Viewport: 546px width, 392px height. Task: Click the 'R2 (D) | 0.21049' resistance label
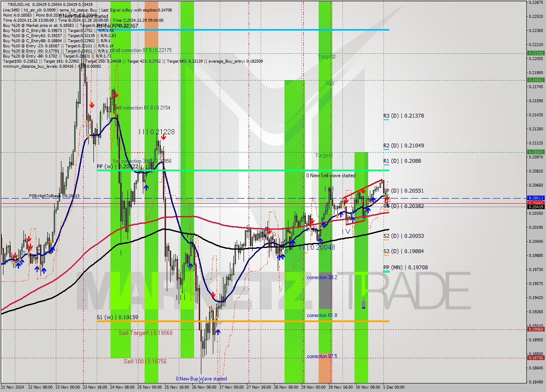pos(403,146)
